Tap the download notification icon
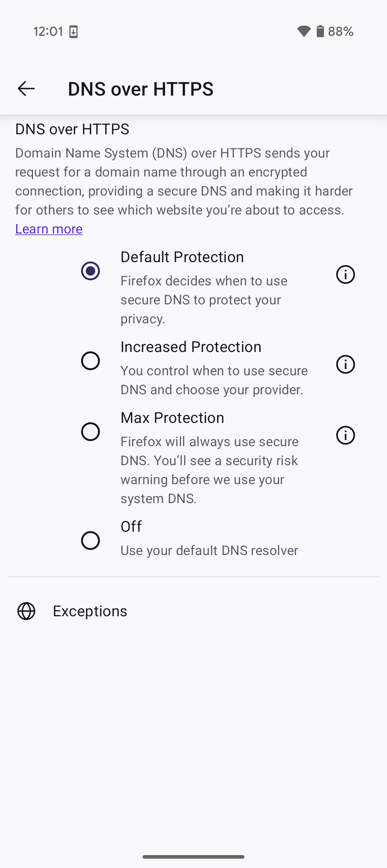 coord(73,32)
